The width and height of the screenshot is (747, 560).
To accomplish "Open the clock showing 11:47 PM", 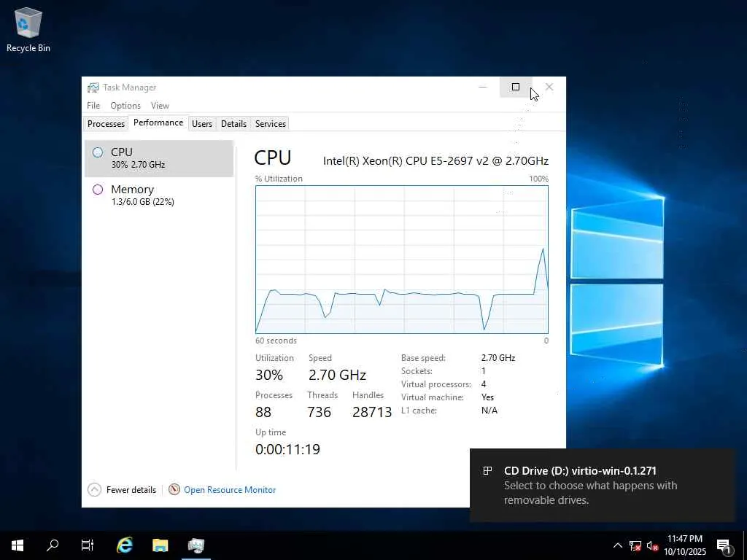I will (x=684, y=545).
